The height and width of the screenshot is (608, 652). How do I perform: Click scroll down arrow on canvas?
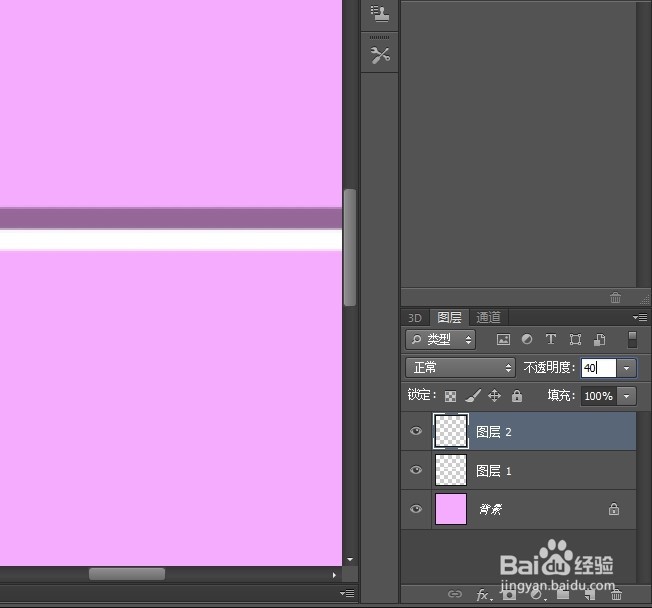click(x=350, y=559)
